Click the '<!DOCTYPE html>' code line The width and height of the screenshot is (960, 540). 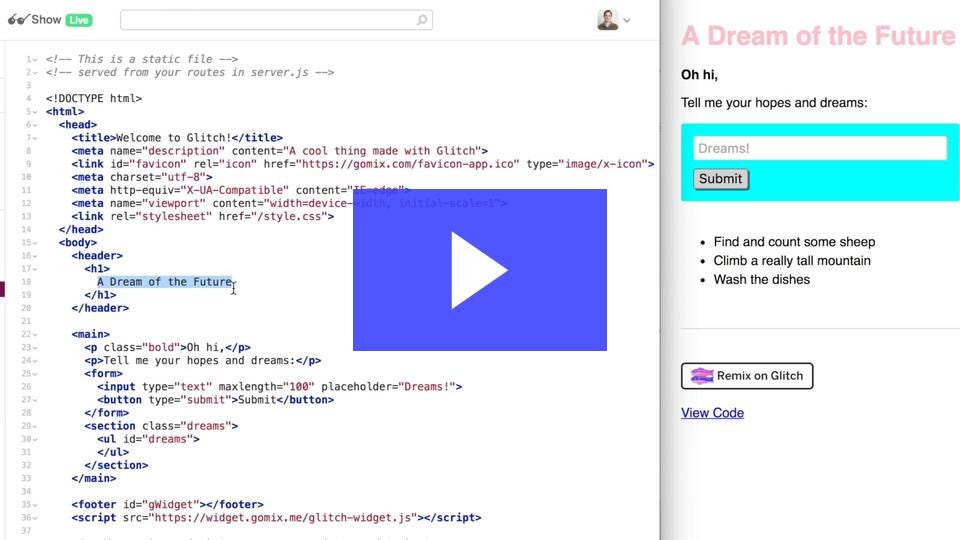[x=94, y=99]
